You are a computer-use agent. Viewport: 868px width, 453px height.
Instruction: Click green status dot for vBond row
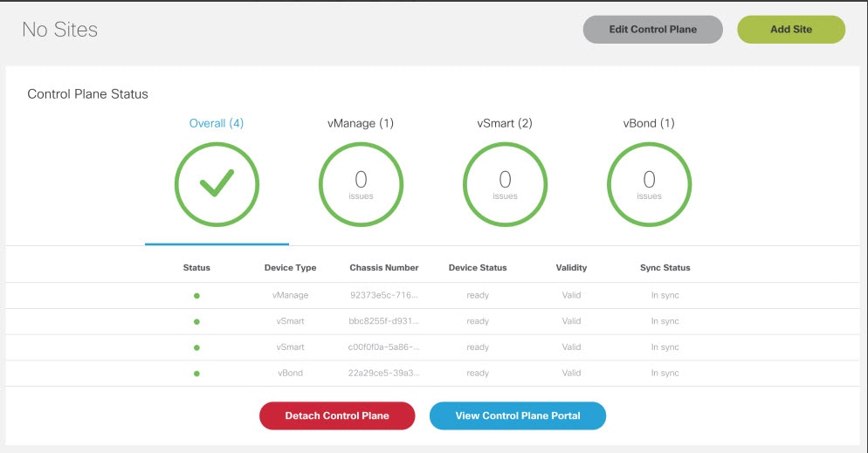[x=196, y=374]
